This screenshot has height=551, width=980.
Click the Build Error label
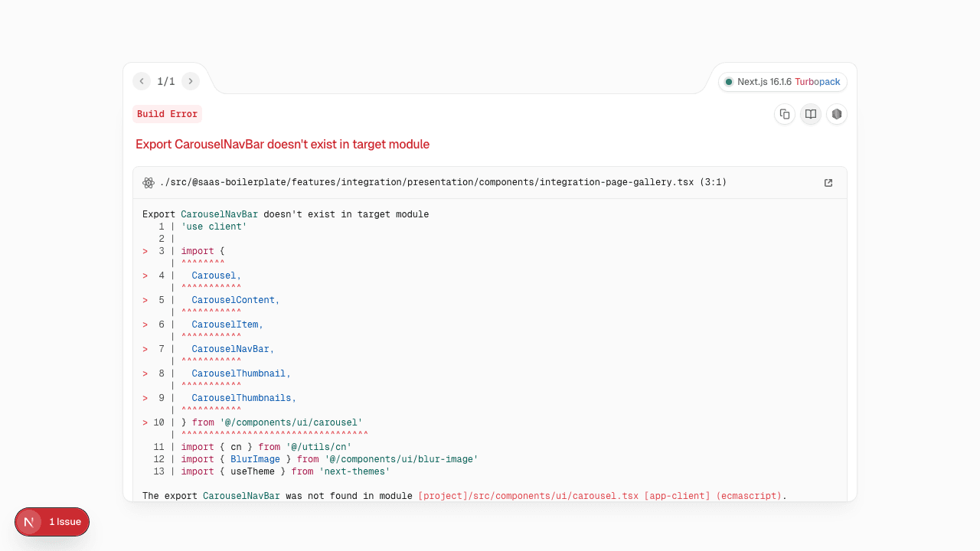coord(167,114)
